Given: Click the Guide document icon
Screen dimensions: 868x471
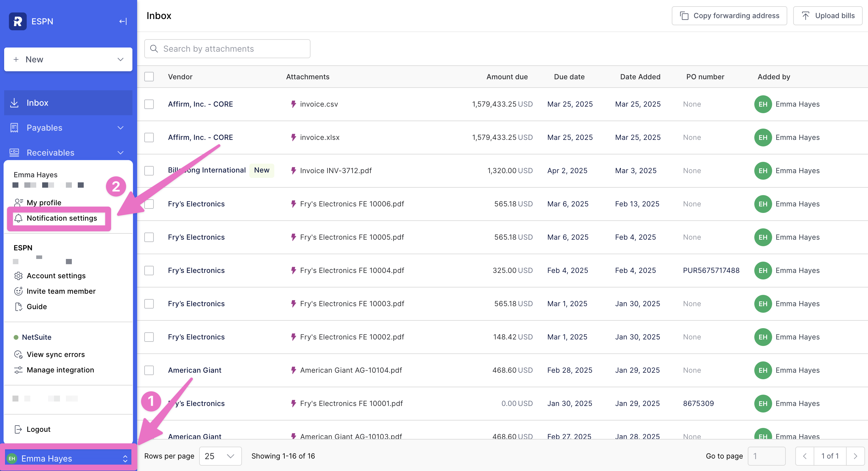Looking at the screenshot, I should 18,306.
